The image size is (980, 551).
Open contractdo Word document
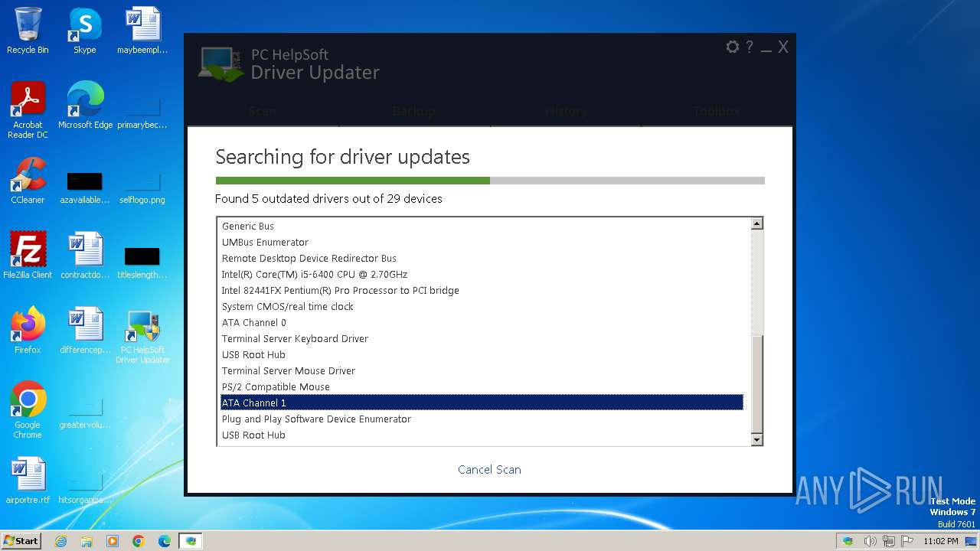(85, 256)
